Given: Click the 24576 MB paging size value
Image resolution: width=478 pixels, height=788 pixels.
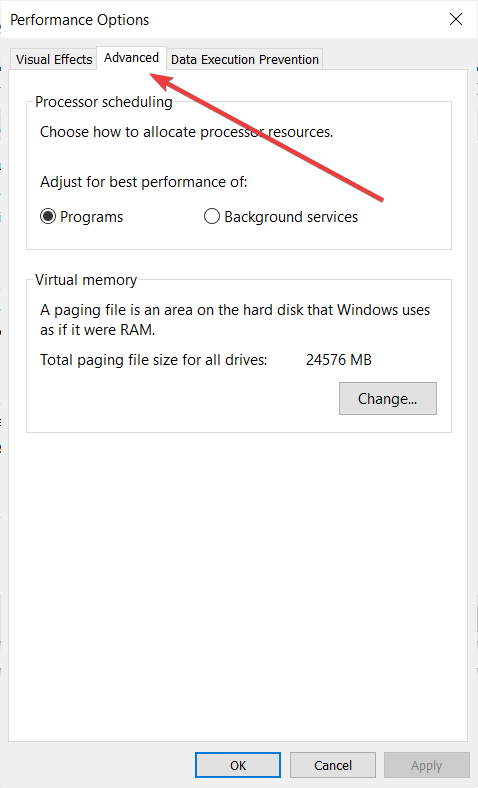Looking at the screenshot, I should pos(339,360).
